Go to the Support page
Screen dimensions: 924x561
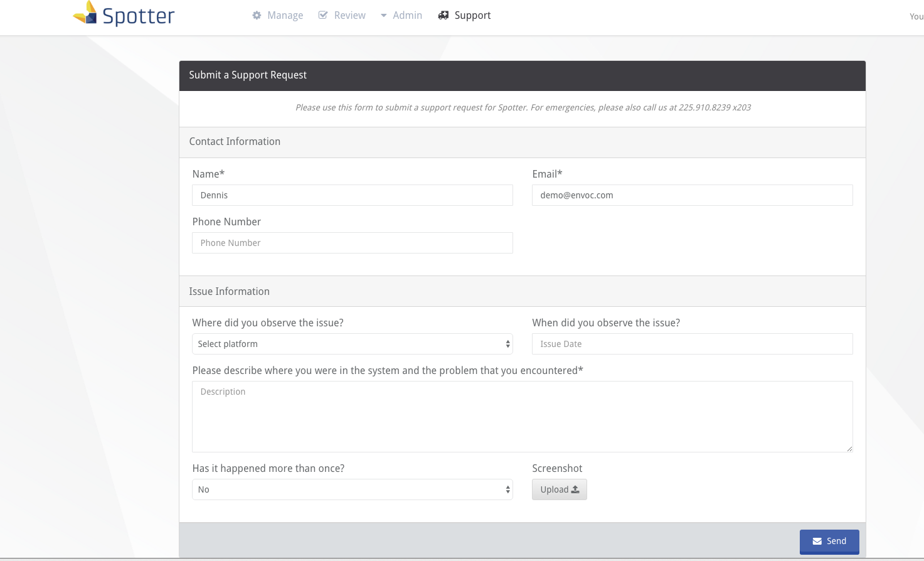tap(465, 15)
